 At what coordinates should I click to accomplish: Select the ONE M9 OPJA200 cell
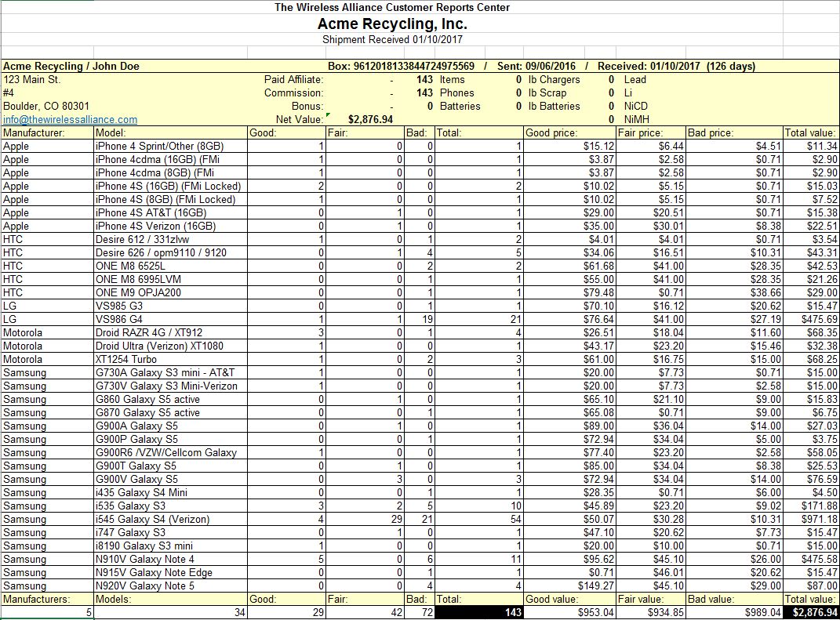pos(170,293)
